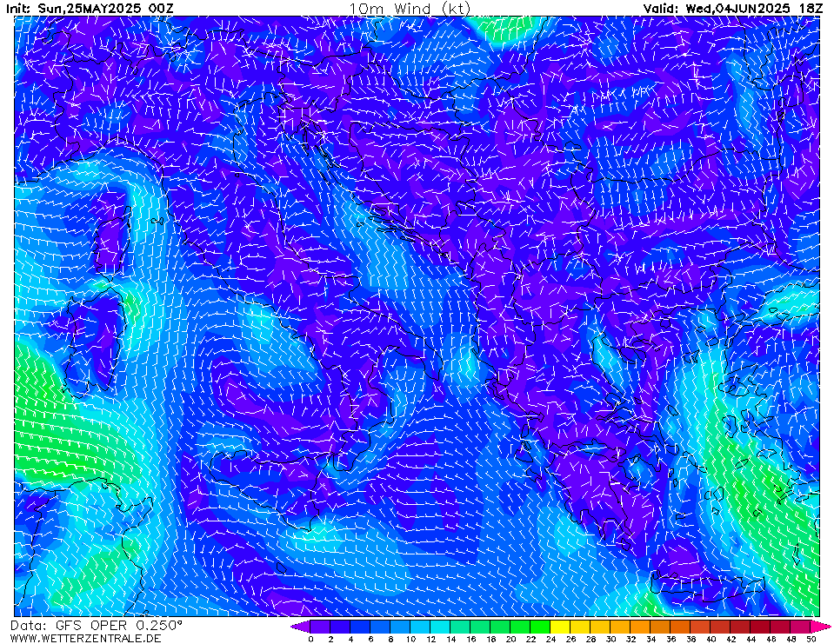The height and width of the screenshot is (644, 834).
Task: Click the '40' legend scale label
Action: click(x=711, y=639)
